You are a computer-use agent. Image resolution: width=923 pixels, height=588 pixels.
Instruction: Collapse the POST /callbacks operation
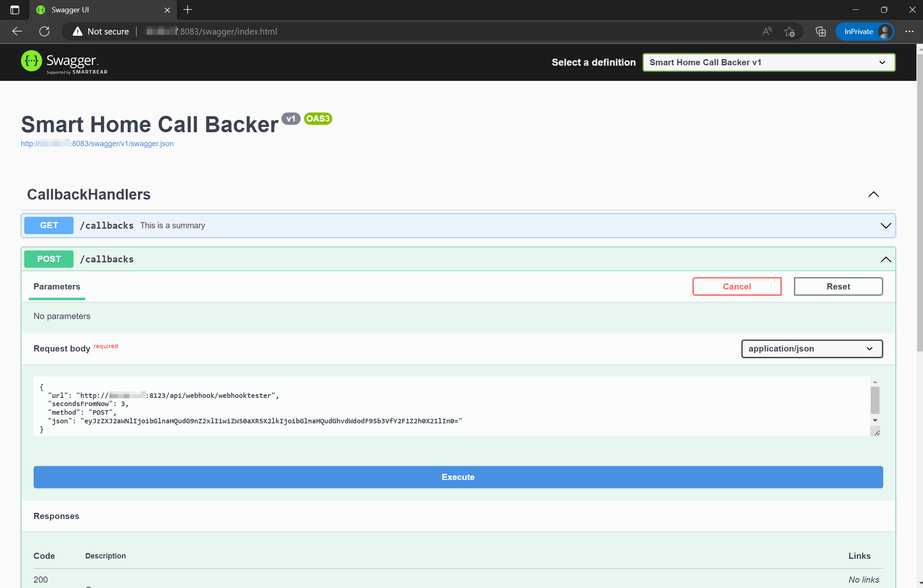coord(886,259)
